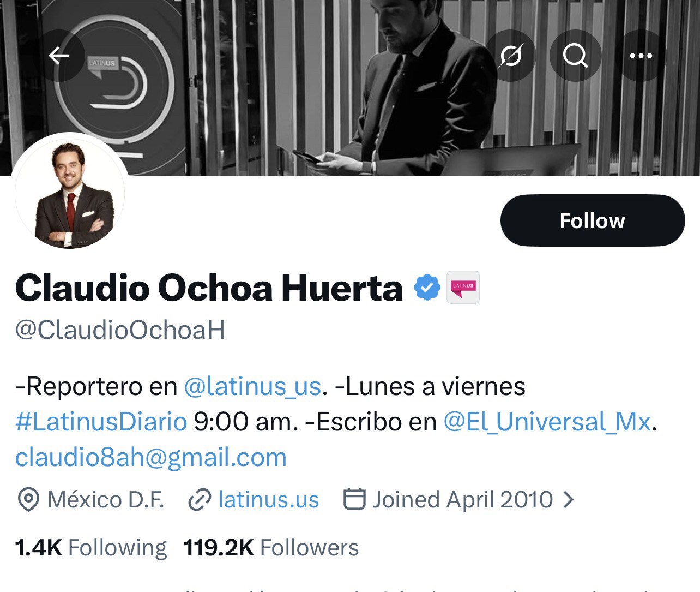Open the @El_Universal_Mx mention
The height and width of the screenshot is (592, 700).
[547, 422]
